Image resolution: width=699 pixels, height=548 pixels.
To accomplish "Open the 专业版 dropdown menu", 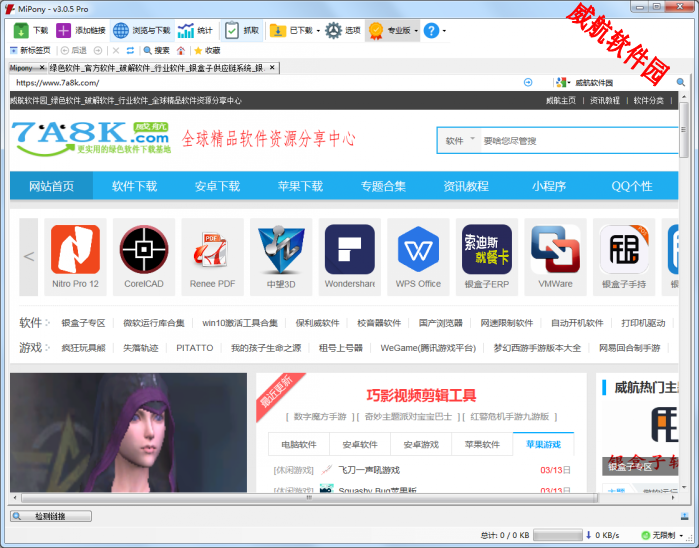I will click(x=416, y=31).
